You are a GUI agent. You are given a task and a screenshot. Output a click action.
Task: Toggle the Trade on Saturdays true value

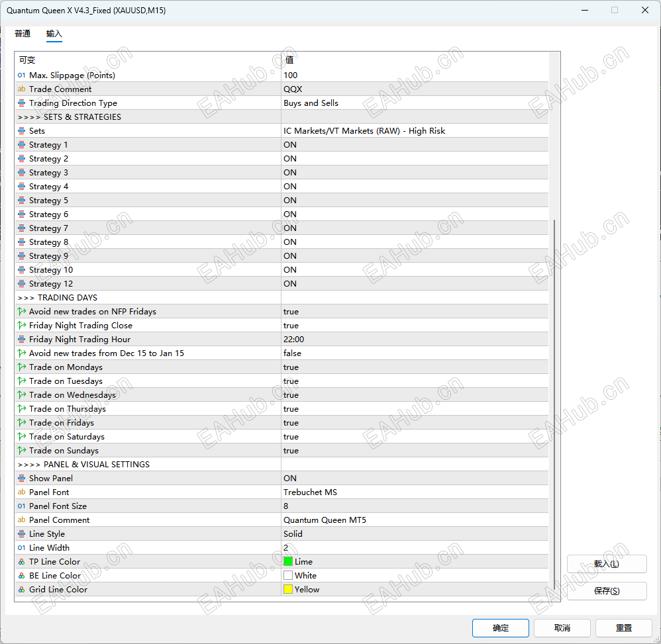click(x=415, y=437)
